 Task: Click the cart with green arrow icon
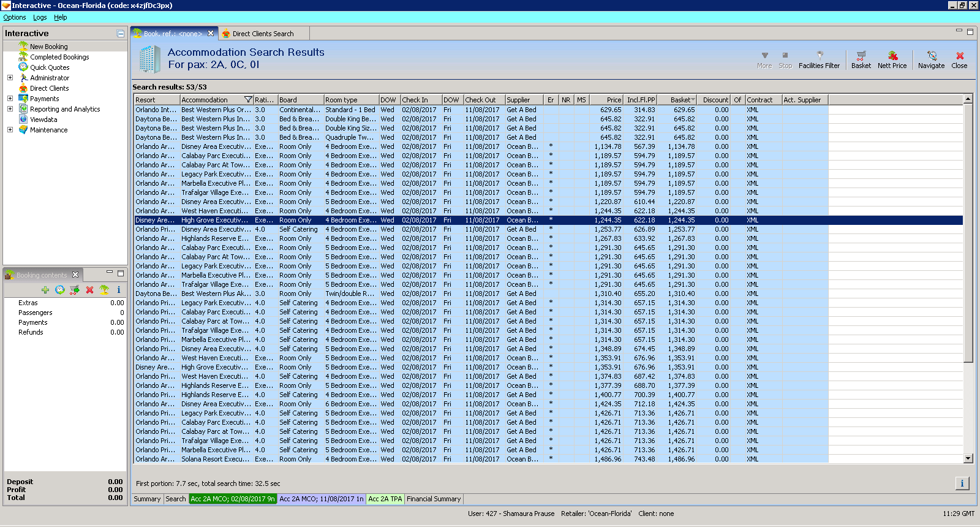75,290
